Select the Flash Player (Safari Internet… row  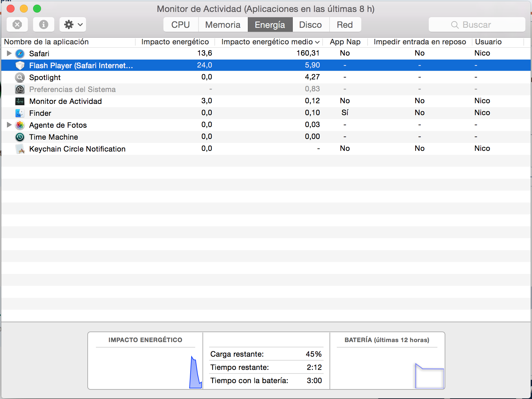tap(266, 66)
